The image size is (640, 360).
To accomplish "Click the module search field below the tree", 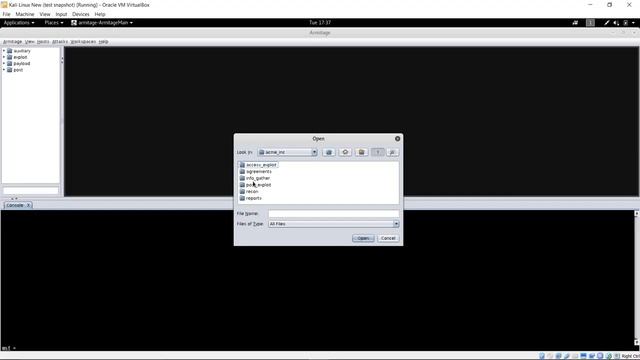I will 31,191.
